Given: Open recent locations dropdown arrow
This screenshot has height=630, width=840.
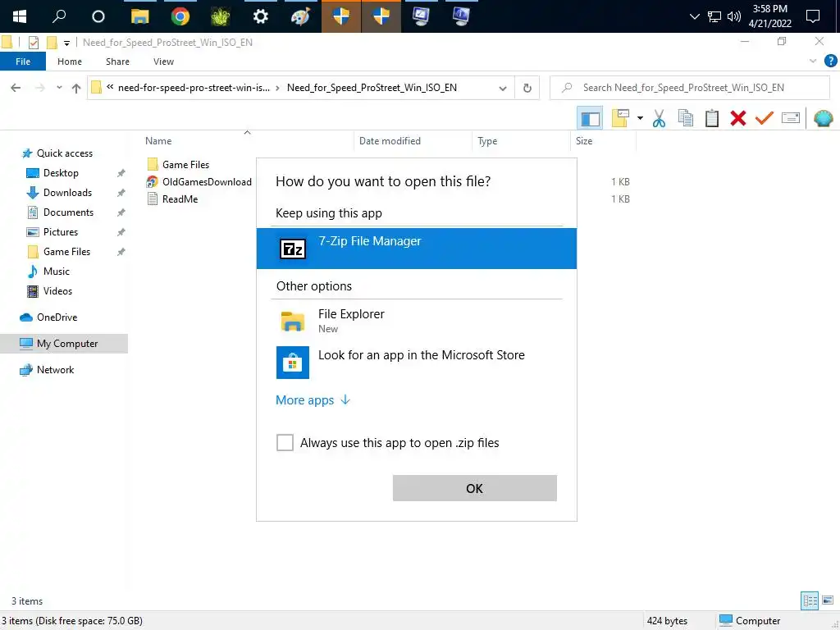Looking at the screenshot, I should tap(59, 88).
